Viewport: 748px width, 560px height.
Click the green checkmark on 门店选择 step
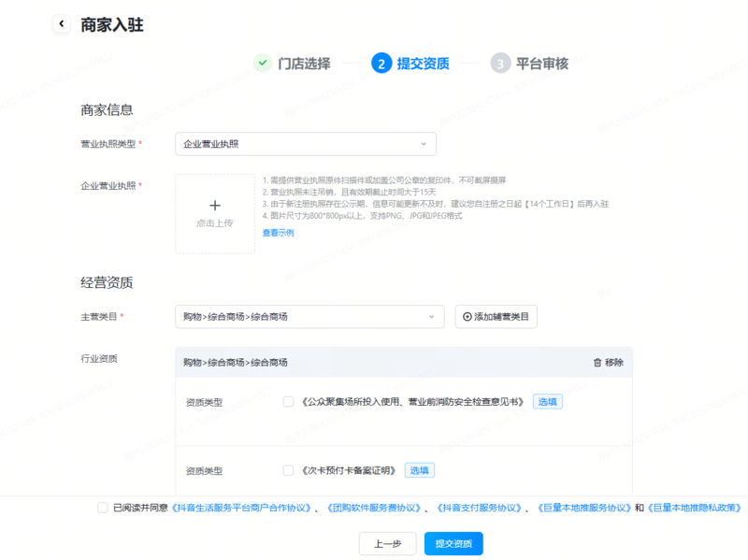point(263,64)
